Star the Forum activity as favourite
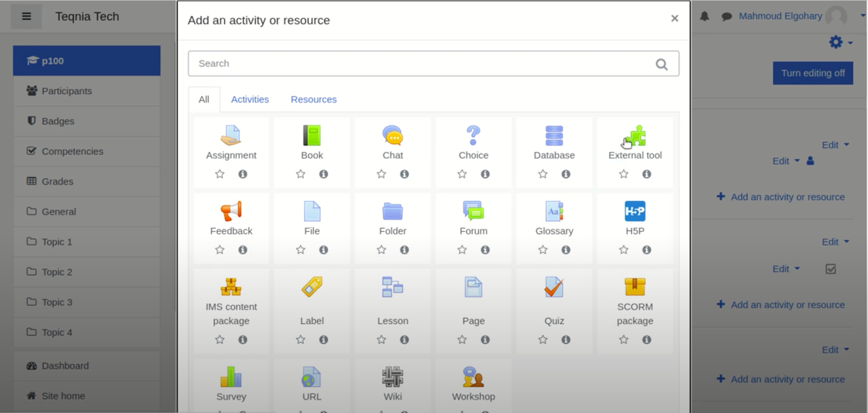 point(462,250)
